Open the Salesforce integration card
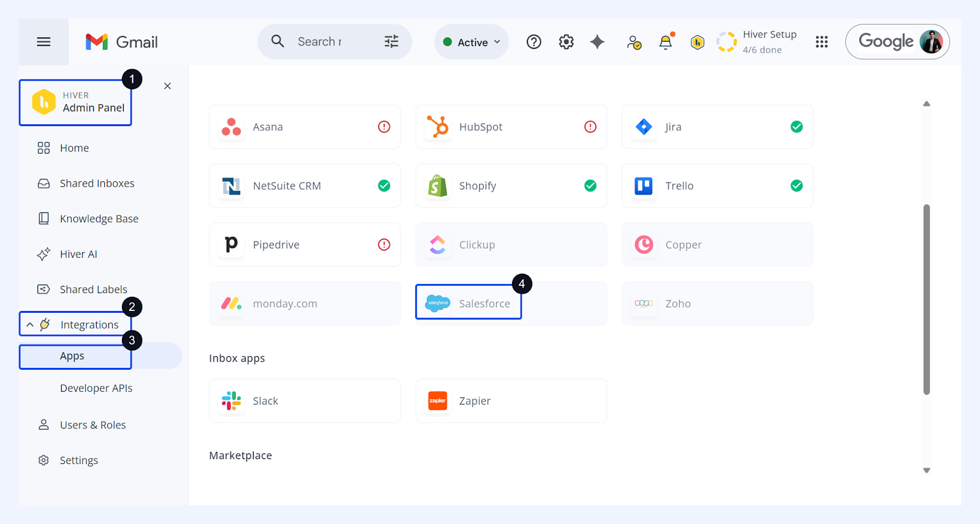 click(511, 303)
